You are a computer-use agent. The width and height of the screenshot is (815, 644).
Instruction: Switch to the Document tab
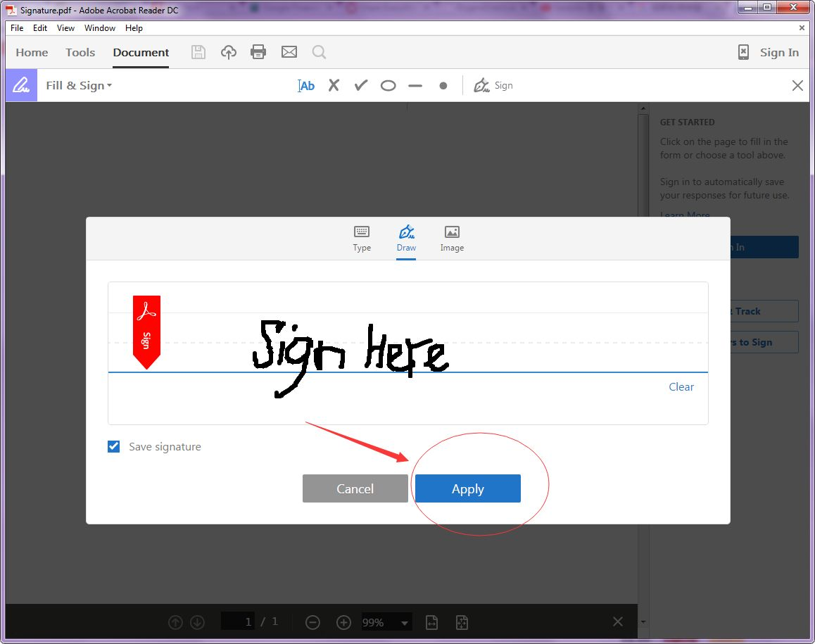point(141,53)
